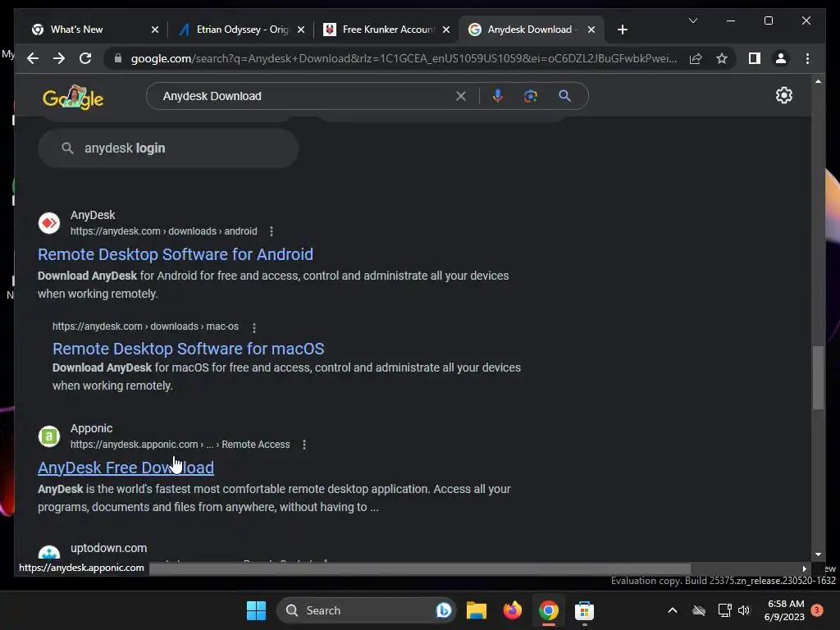This screenshot has width=840, height=630.
Task: Open the volume tray icon
Action: 744,610
